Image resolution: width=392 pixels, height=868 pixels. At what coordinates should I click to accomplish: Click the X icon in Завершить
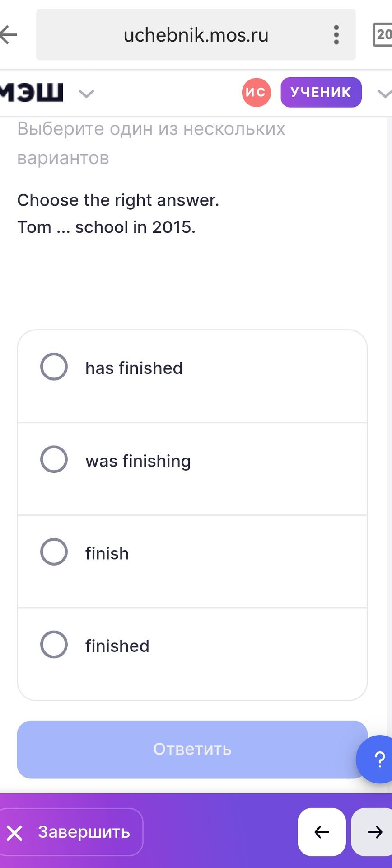[x=14, y=833]
